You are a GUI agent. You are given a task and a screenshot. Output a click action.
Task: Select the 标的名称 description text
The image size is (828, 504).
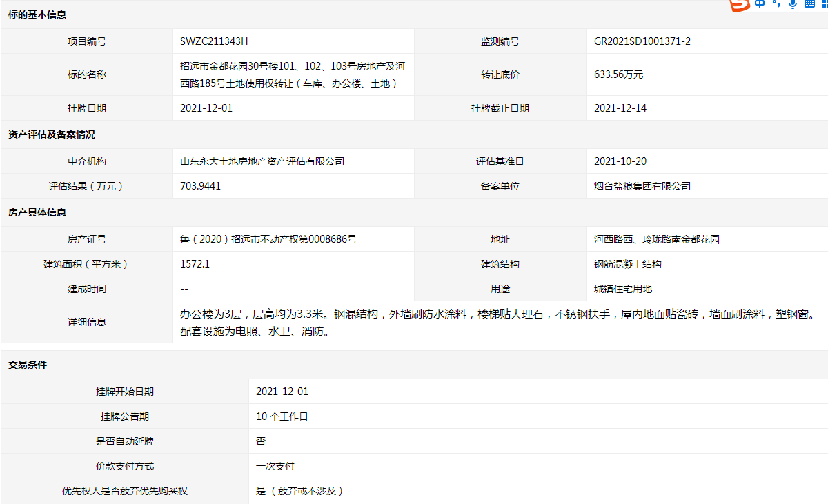coord(293,75)
